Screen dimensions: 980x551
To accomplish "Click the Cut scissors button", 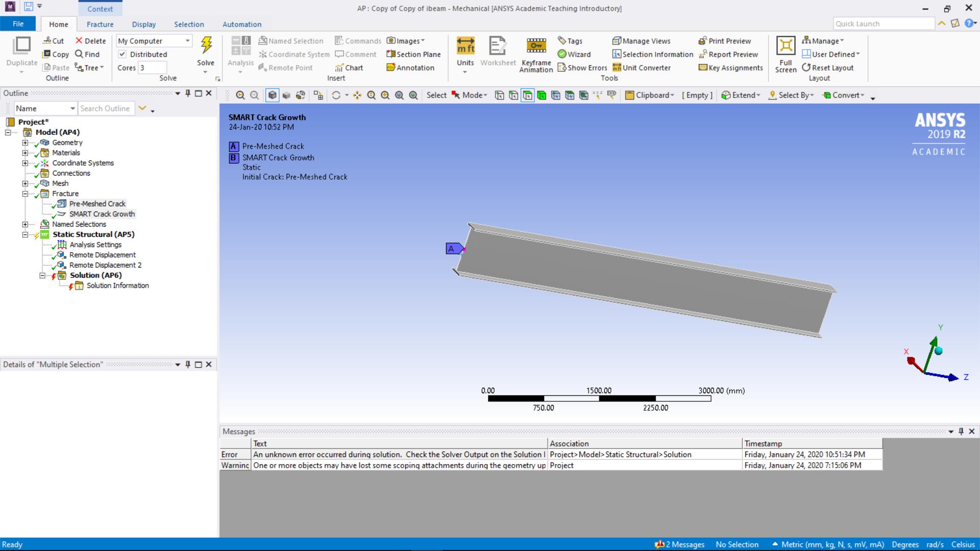I will (x=54, y=41).
